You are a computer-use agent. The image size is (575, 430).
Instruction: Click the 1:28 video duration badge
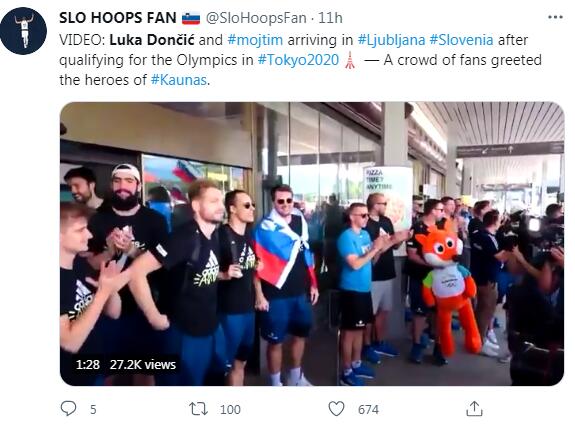(88, 365)
